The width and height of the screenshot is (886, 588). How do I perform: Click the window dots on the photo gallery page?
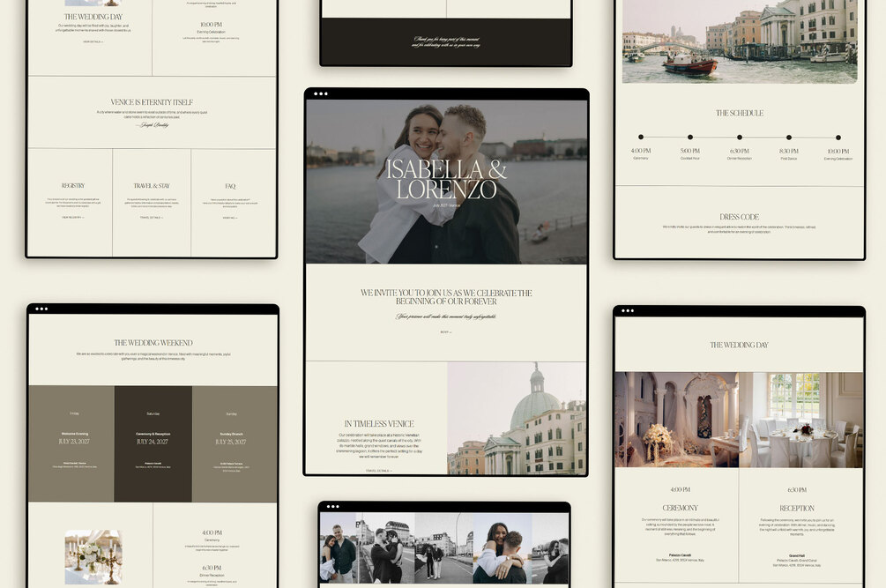pos(333,507)
